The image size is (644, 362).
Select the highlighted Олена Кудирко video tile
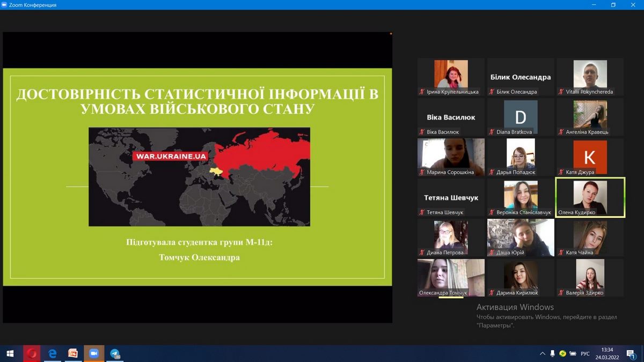tap(590, 197)
